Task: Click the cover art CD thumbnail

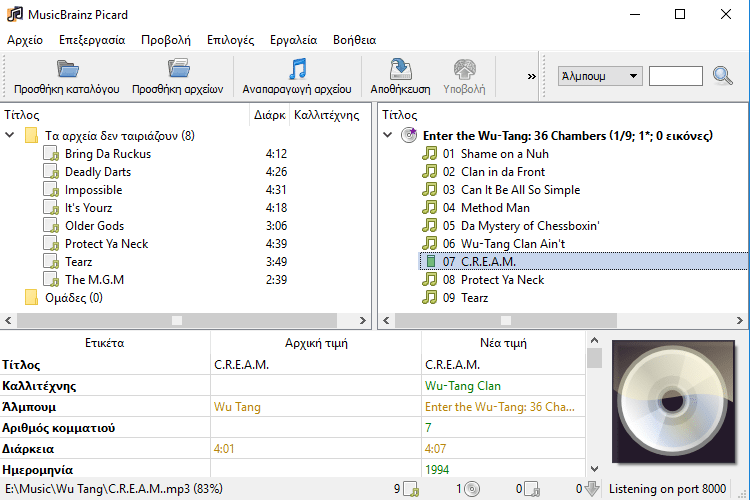Action: coord(673,402)
